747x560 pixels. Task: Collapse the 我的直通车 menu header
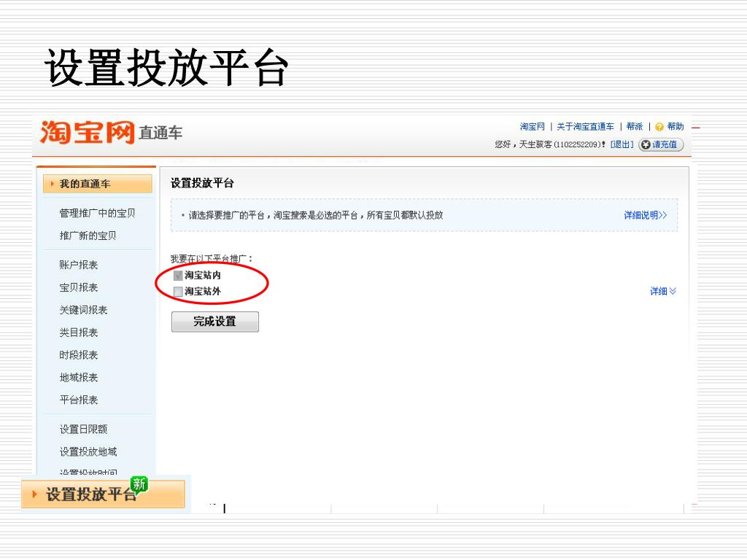click(x=98, y=184)
